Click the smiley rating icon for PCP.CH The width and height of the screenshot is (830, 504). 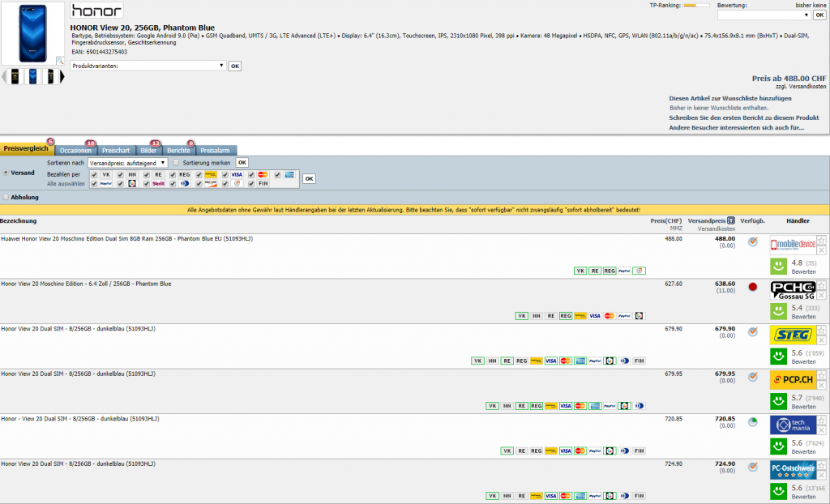pos(778,400)
